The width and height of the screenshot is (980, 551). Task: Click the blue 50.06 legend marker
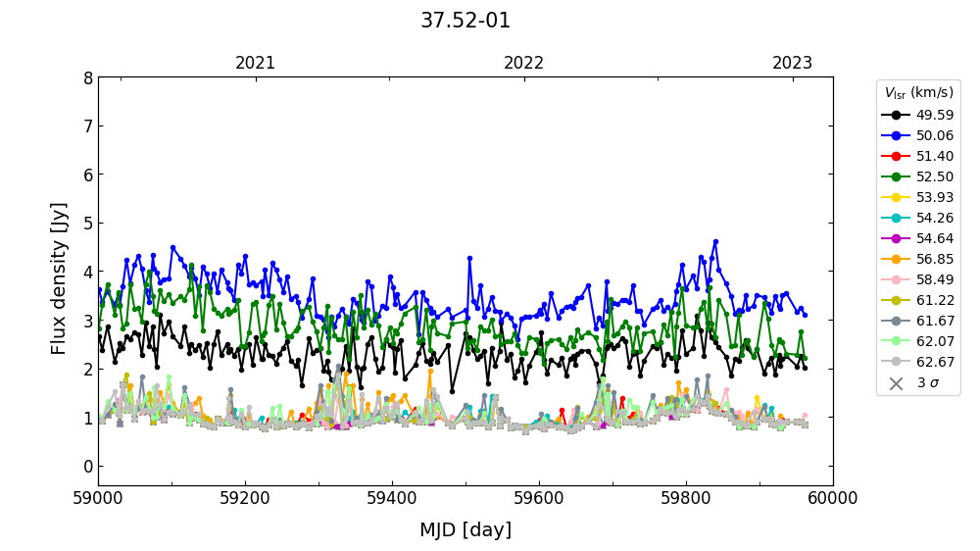[x=896, y=135]
